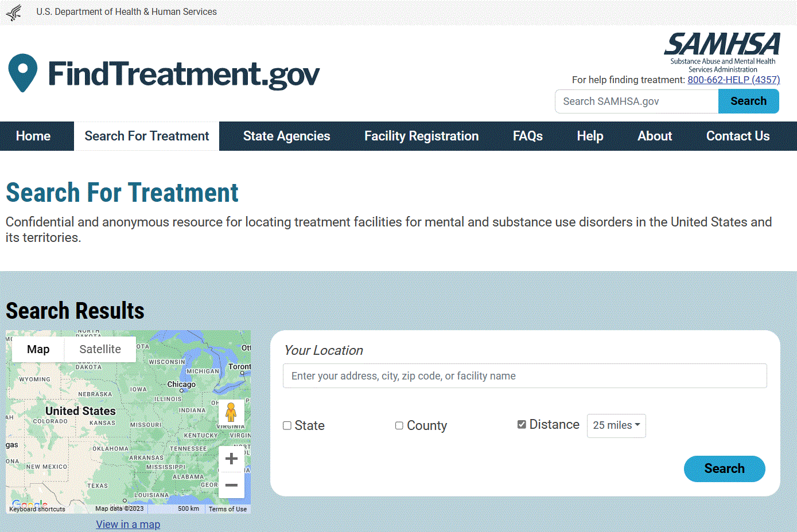Uncheck the Distance checkbox
Viewport: 797px width, 532px height.
pyautogui.click(x=522, y=424)
